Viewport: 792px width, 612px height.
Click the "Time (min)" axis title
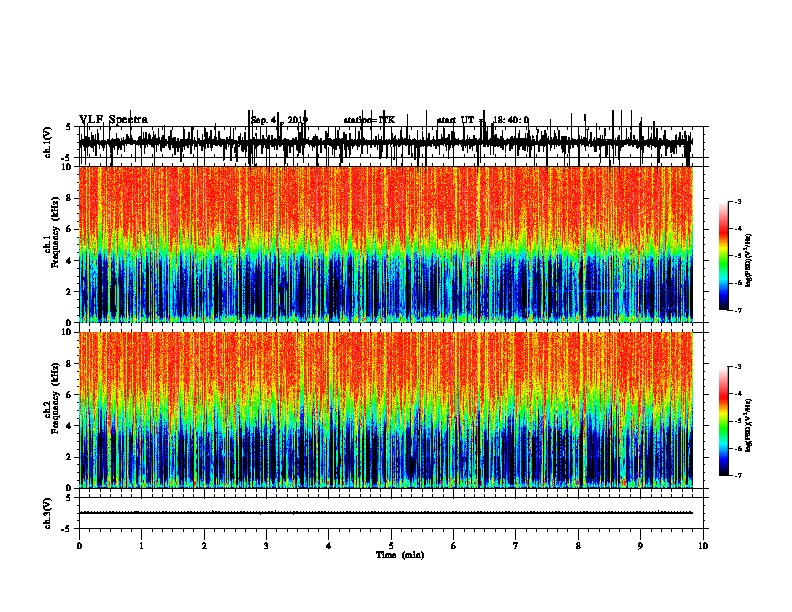400,555
